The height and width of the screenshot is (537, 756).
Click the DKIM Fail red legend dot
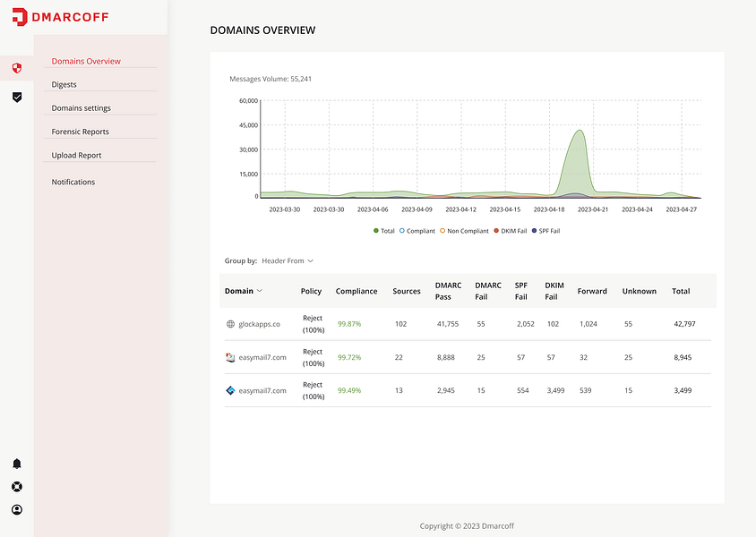coord(496,231)
